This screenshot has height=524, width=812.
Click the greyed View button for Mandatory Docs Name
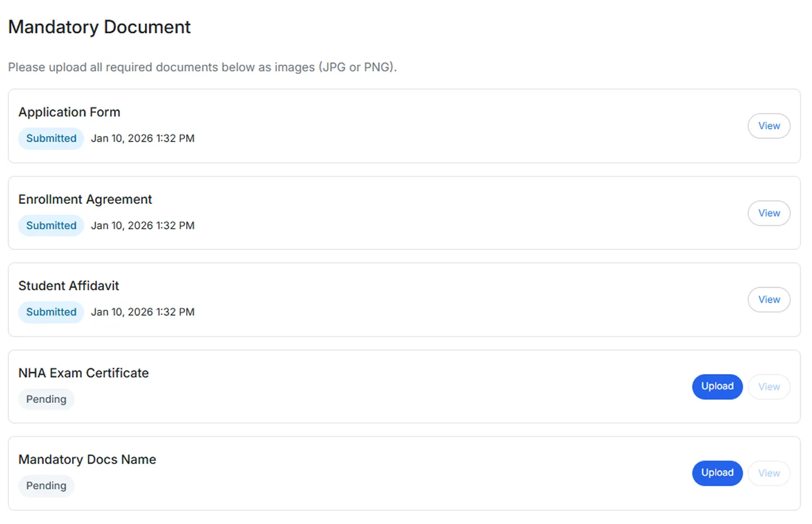[x=769, y=473]
